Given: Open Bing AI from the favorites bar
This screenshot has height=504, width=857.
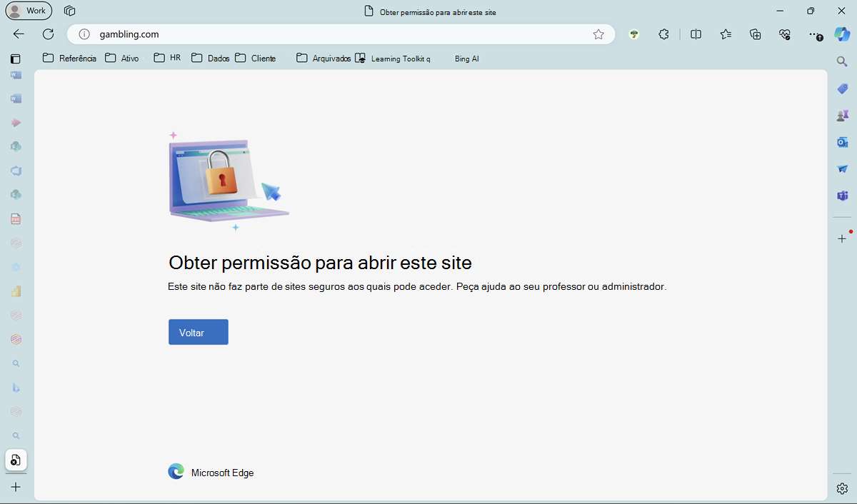Looking at the screenshot, I should pos(466,59).
